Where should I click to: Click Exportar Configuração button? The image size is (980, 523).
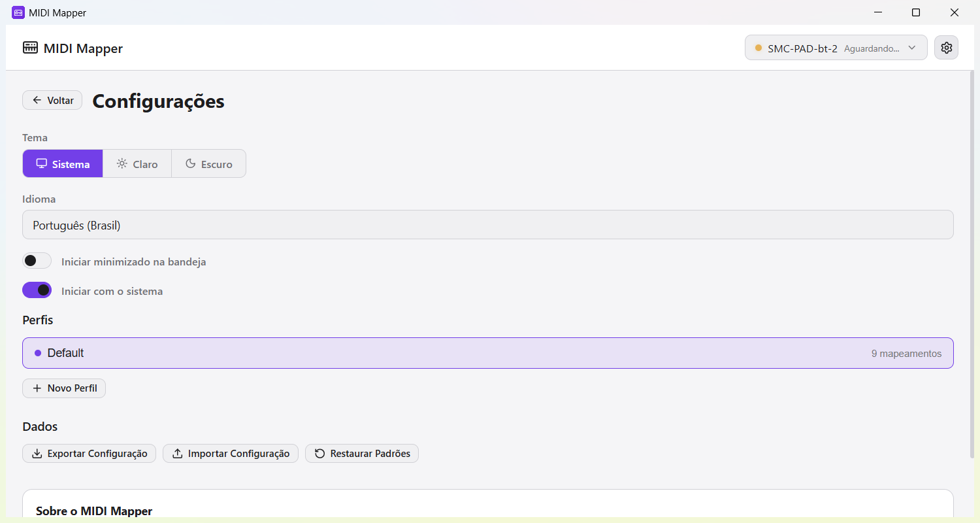click(89, 453)
